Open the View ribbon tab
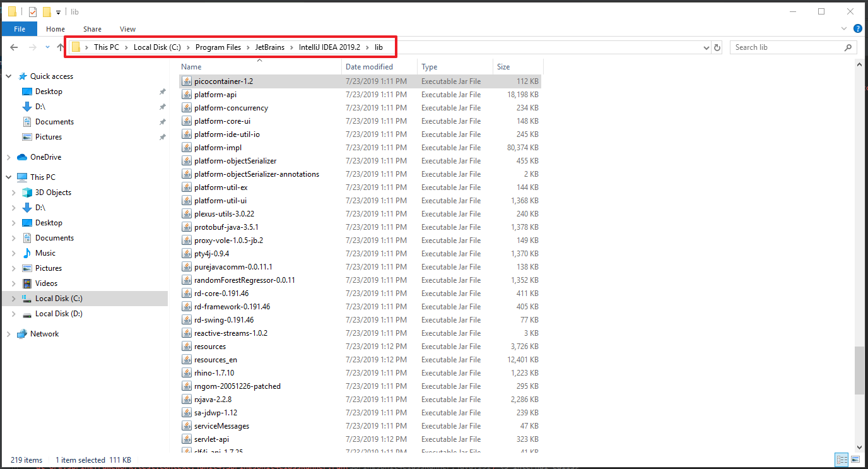 (127, 29)
